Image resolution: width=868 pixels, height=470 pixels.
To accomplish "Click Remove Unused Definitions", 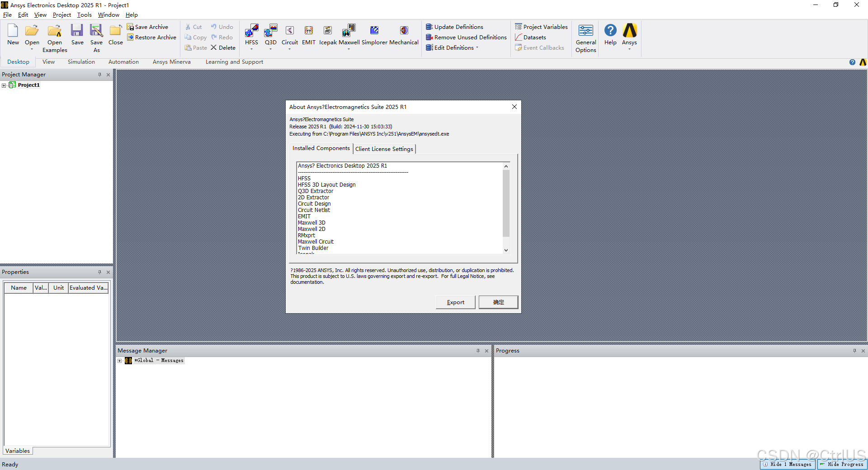I will 466,38.
